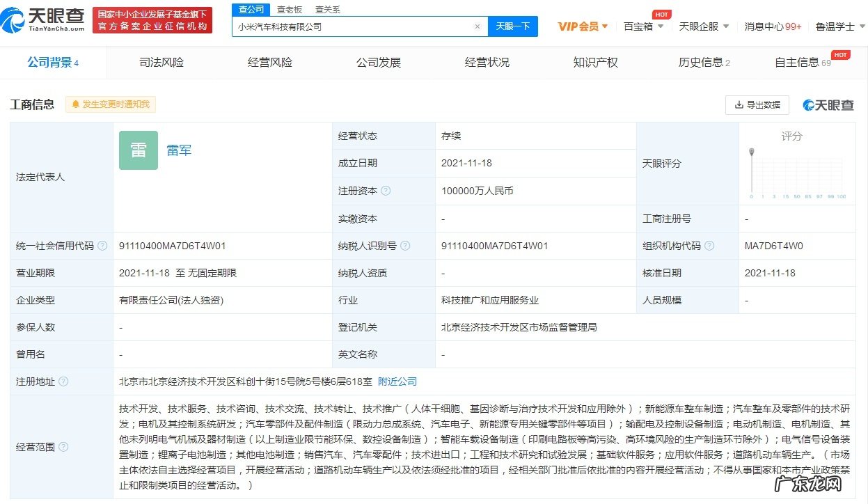Expand the 鲁温学士 account dropdown
Screen dimensions: 868x504
coord(838,25)
